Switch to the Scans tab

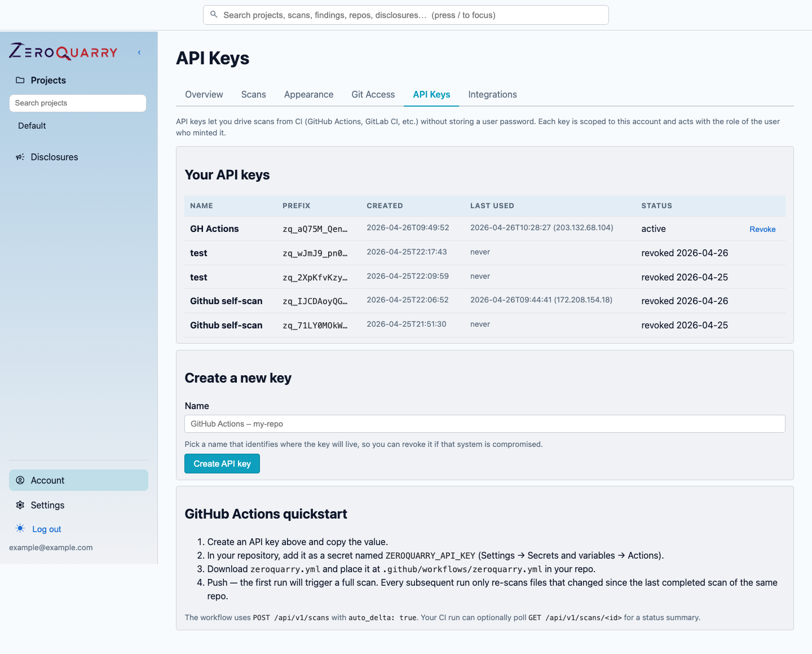pos(254,94)
